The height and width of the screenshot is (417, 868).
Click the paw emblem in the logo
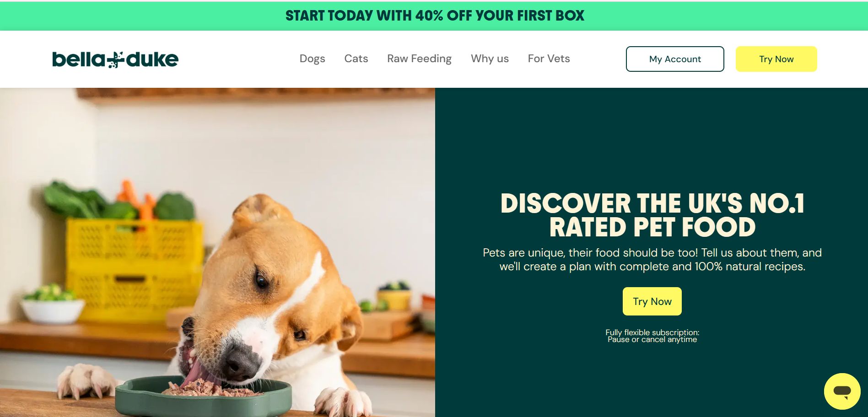(x=116, y=60)
